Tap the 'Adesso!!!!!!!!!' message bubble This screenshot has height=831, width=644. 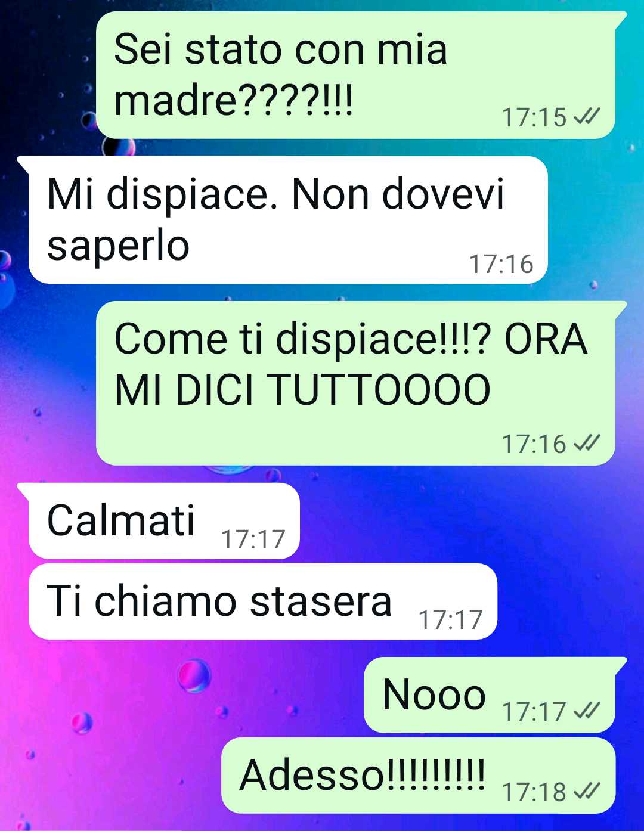tap(418, 776)
